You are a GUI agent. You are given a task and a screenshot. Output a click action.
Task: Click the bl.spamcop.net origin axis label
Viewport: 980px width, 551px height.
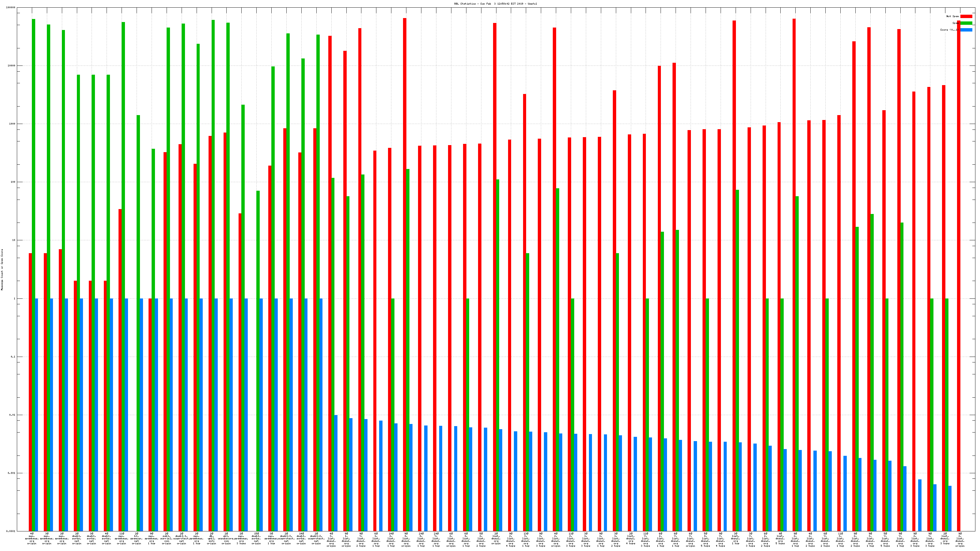pos(137,539)
